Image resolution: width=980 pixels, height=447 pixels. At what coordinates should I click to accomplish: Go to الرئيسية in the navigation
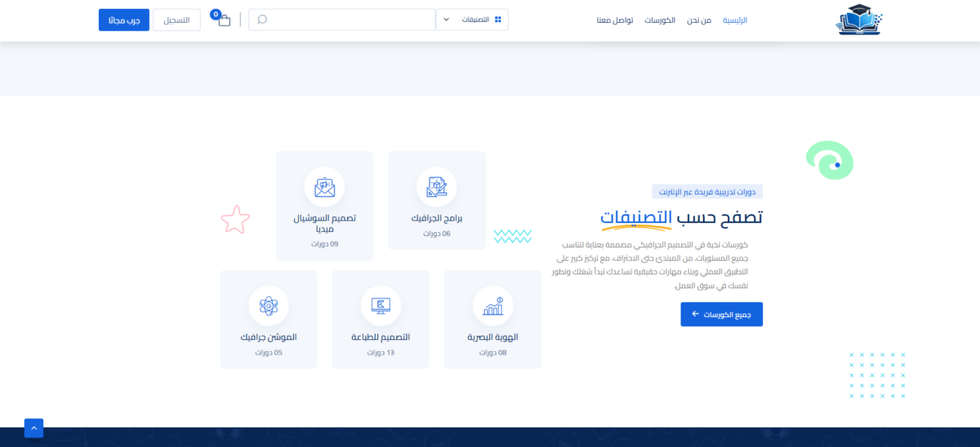click(x=735, y=20)
